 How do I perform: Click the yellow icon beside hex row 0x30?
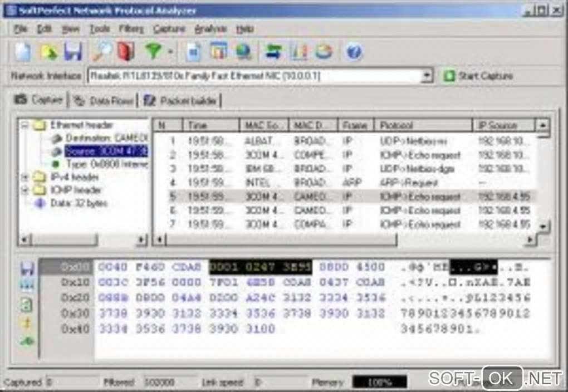pos(27,323)
